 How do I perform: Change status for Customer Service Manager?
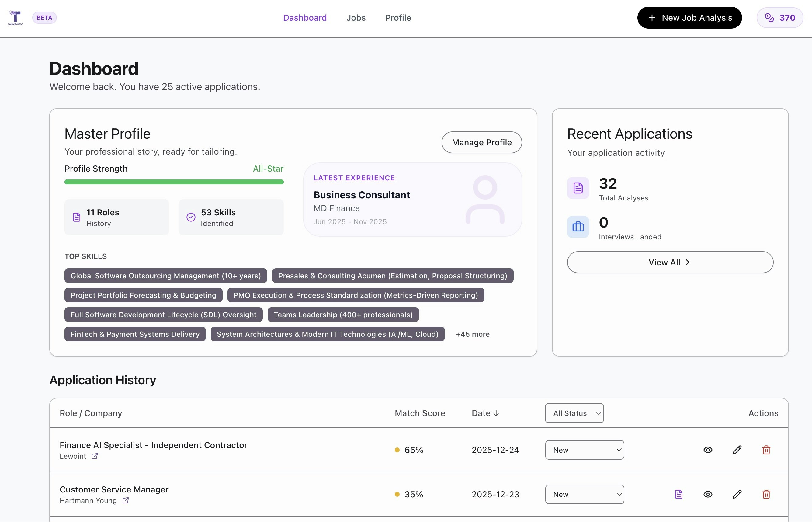[x=584, y=494]
